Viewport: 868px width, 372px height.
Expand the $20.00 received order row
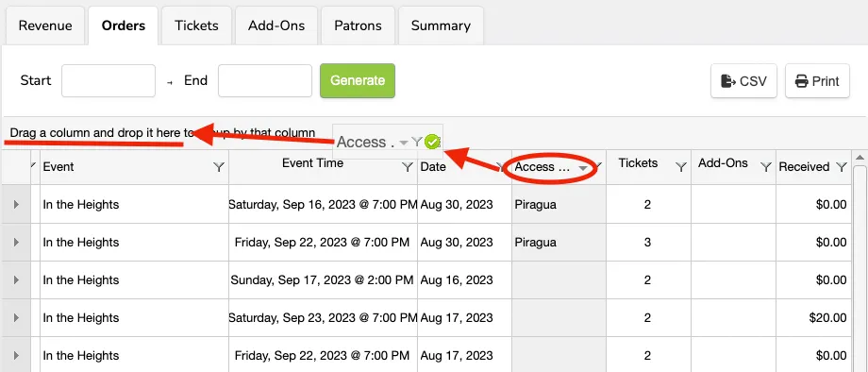point(16,318)
